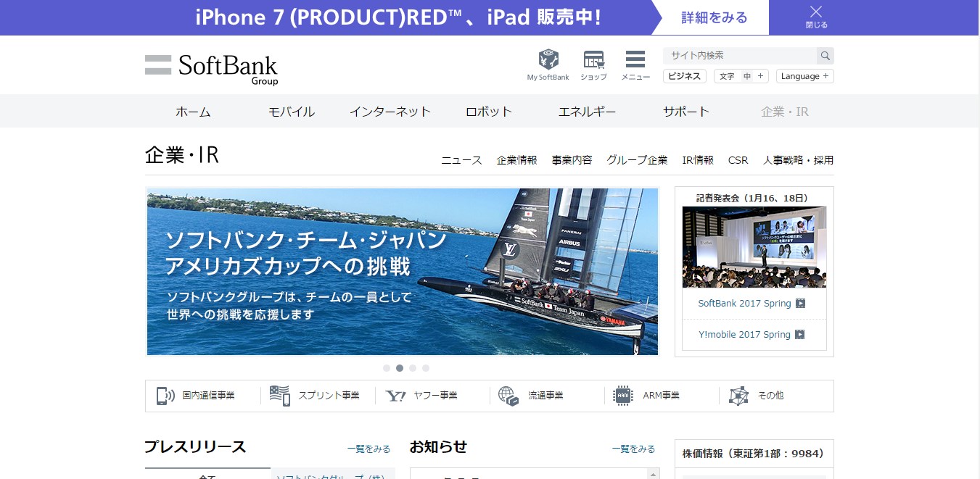View all プレスリリース via 一覧をみる
Screen dimensions: 980x479
(368, 449)
